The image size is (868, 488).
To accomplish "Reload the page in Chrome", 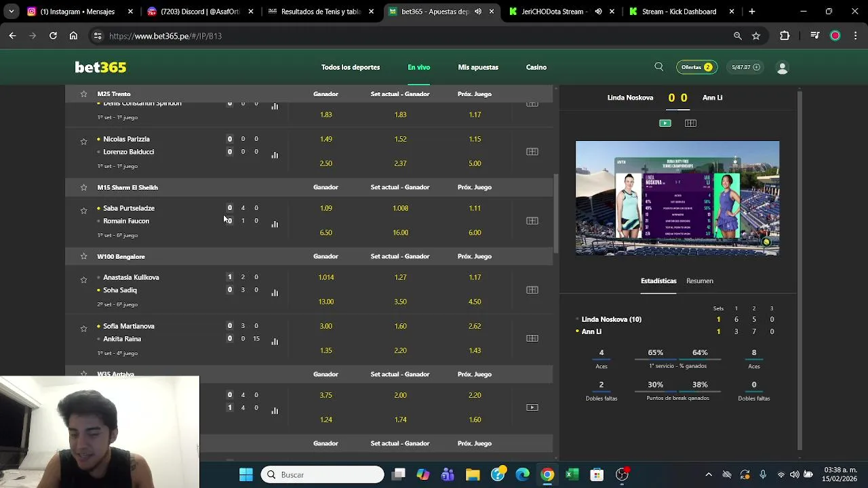I will click(x=53, y=36).
